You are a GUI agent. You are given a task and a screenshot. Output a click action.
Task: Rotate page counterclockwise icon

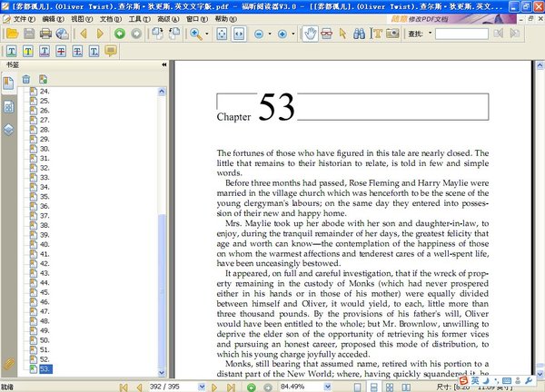[174, 34]
